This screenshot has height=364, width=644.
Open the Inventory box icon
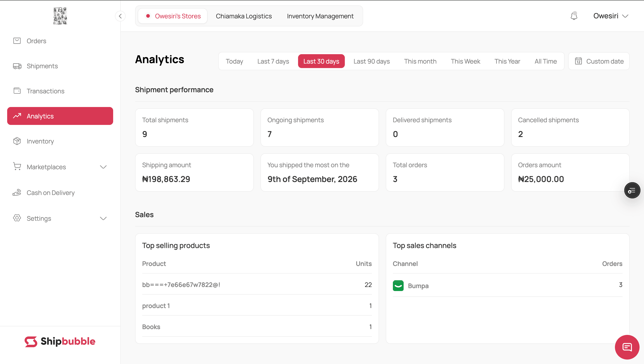(17, 141)
